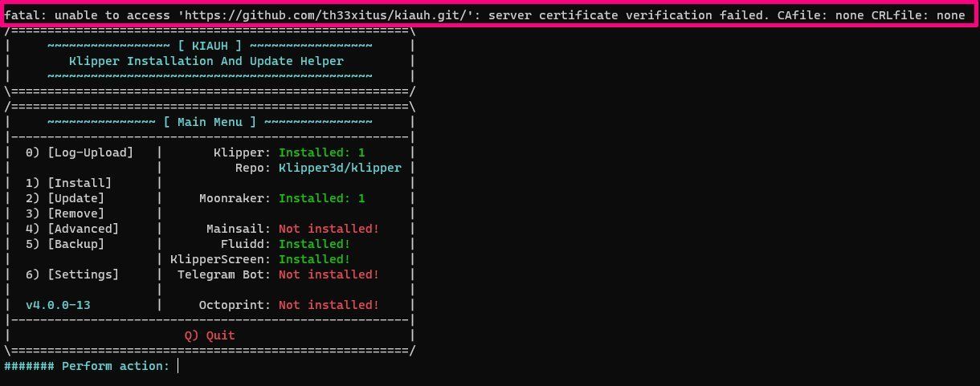The image size is (980, 386).
Task: Click the 'Moonraker:' component label
Action: click(235, 198)
